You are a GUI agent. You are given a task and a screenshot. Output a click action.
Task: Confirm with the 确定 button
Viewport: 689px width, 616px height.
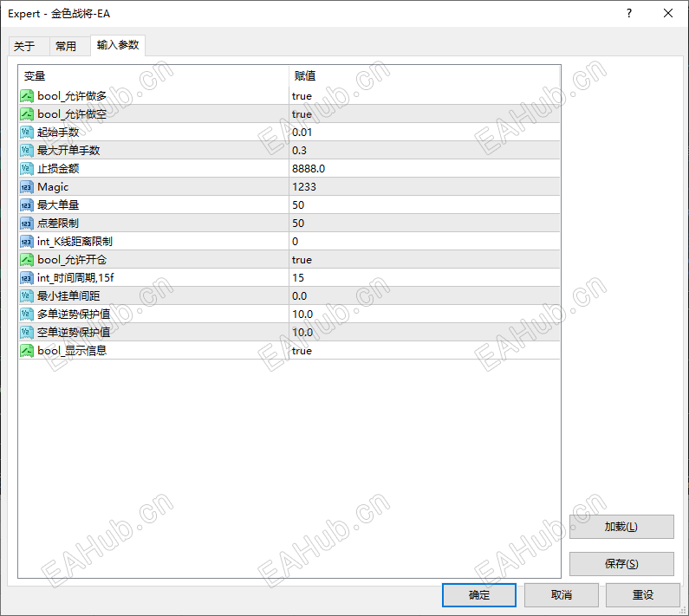(x=479, y=595)
